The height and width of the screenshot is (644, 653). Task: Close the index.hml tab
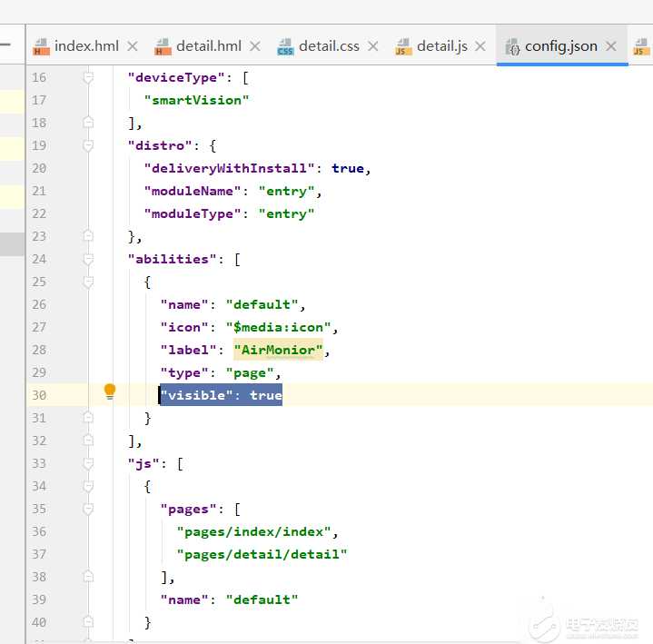coord(133,46)
